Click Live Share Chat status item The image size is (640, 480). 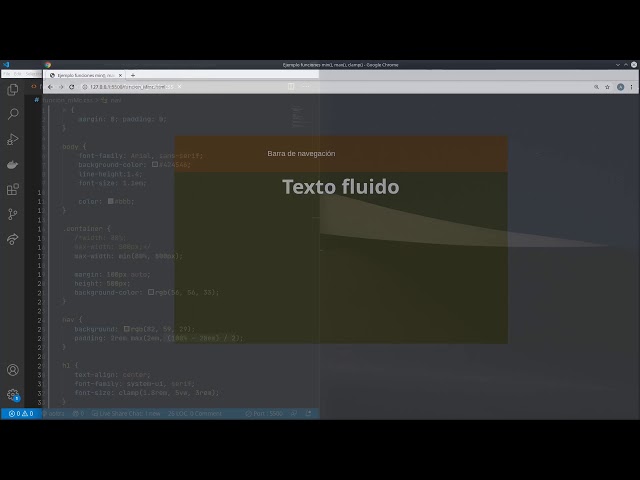pyautogui.click(x=126, y=414)
